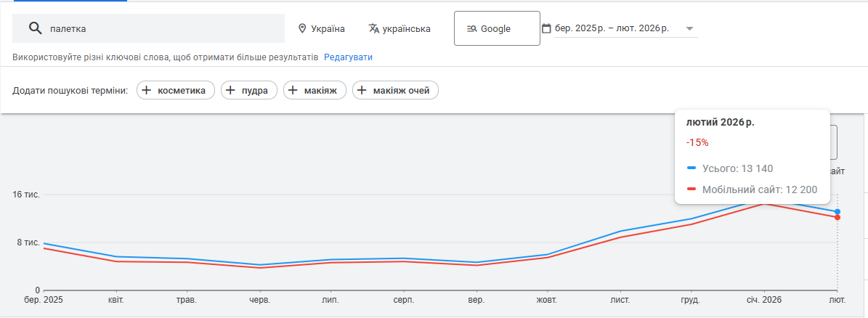
Task: Click the red data point for лют.
Action: 837,218
